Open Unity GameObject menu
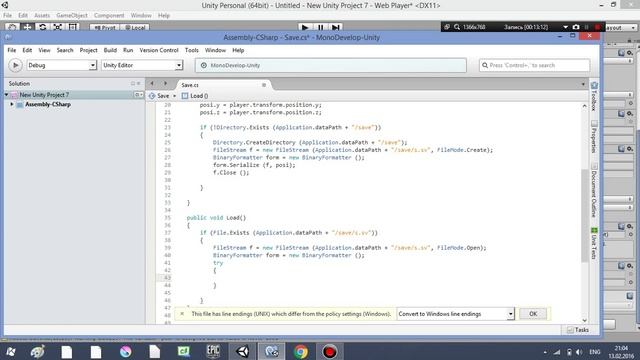Image resolution: width=640 pixels, height=360 pixels. click(x=72, y=16)
